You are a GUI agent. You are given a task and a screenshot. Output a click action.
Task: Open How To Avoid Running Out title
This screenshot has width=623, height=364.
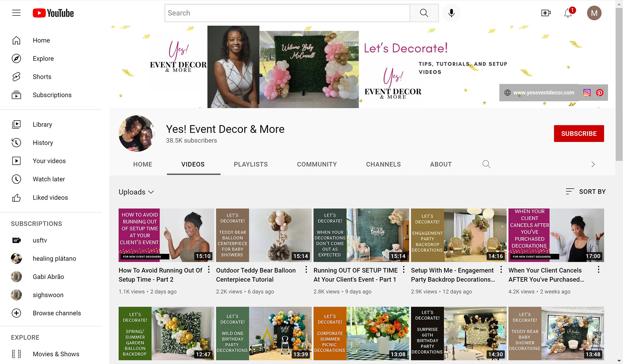click(160, 275)
